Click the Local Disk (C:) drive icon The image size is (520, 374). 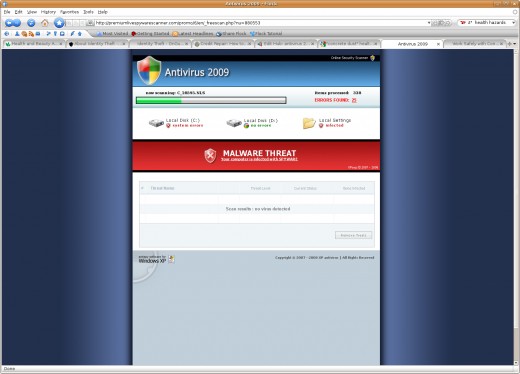point(156,123)
